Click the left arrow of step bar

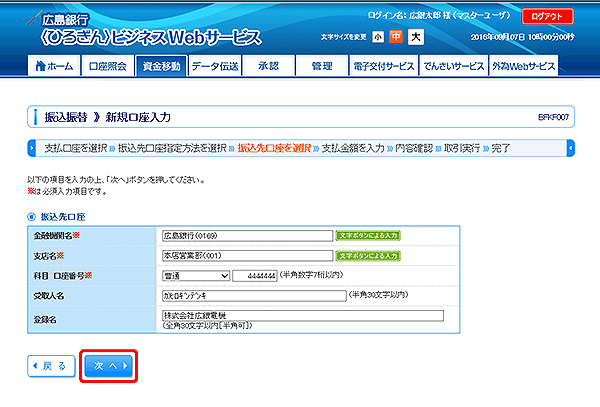(32, 148)
